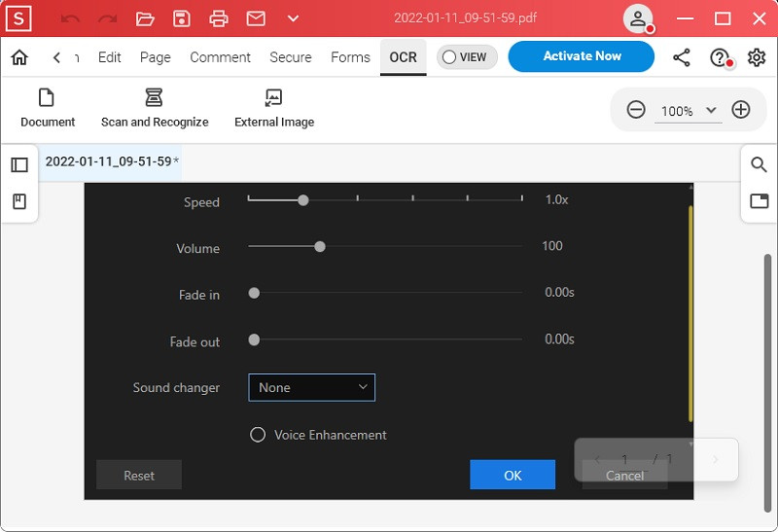Open the Page tab

[156, 57]
